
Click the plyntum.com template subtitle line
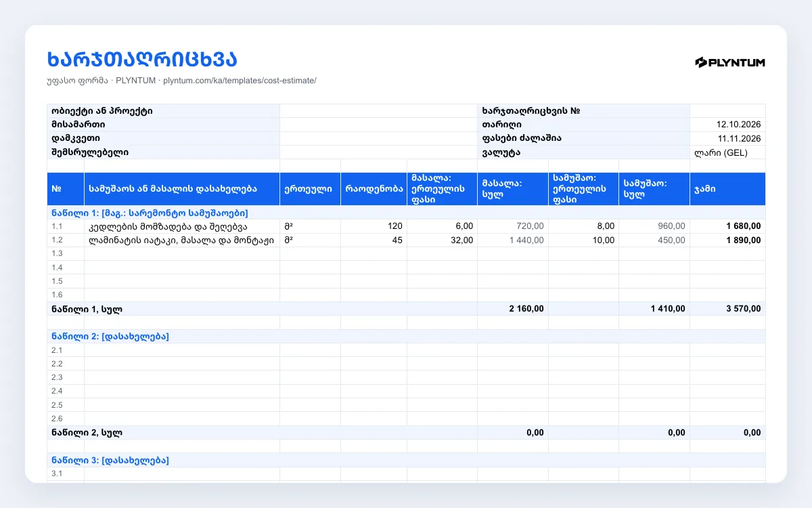[181, 81]
